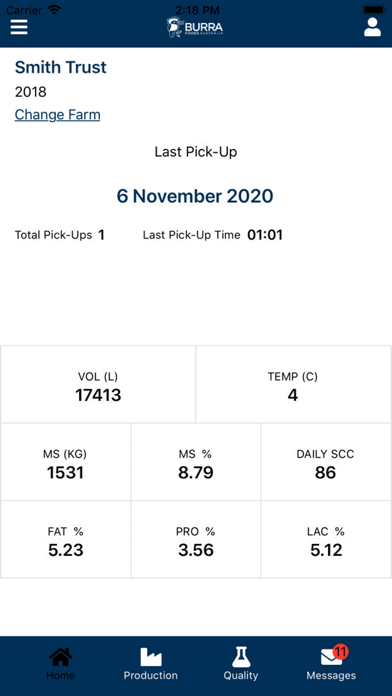This screenshot has width=392, height=696.
Task: Tap the MS (KG) 1531 tile
Action: [x=66, y=462]
